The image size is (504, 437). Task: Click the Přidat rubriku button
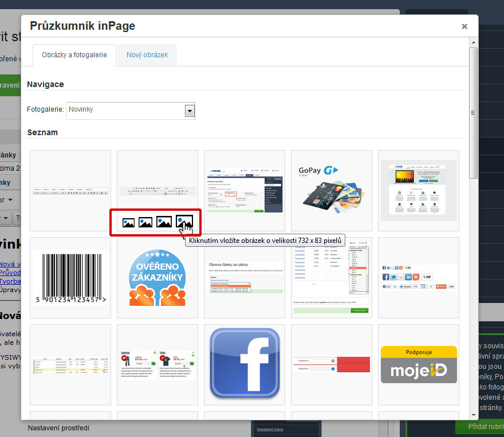480,427
